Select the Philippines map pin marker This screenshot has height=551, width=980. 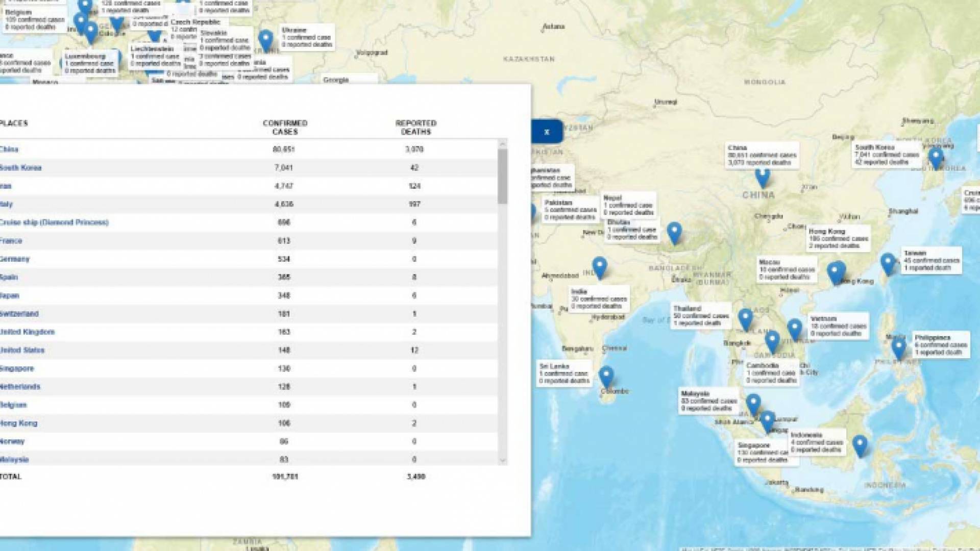coord(898,347)
